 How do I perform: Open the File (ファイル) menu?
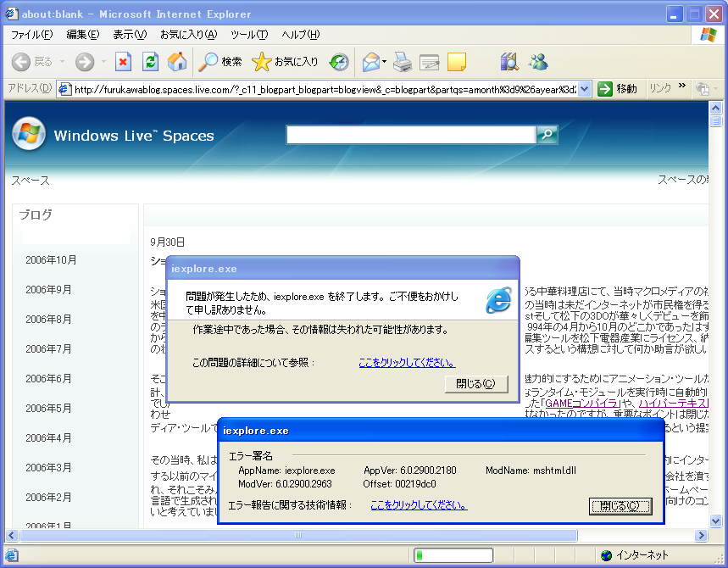tap(32, 35)
